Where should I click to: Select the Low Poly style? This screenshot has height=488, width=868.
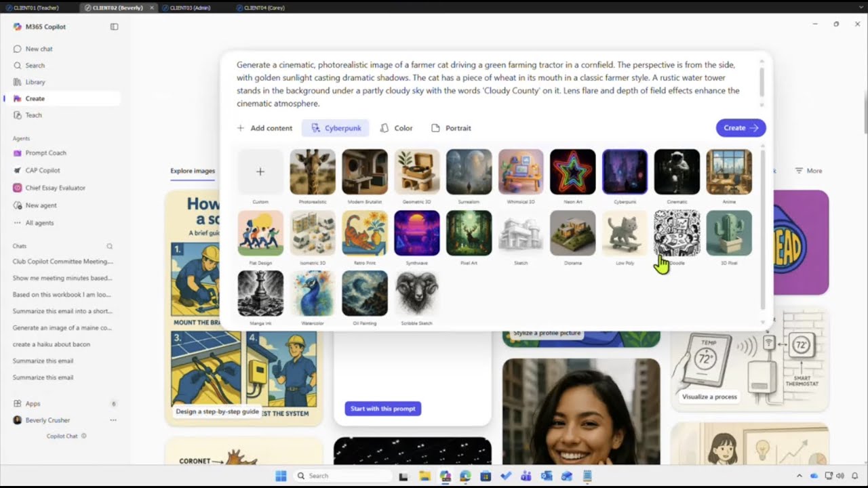[625, 232]
